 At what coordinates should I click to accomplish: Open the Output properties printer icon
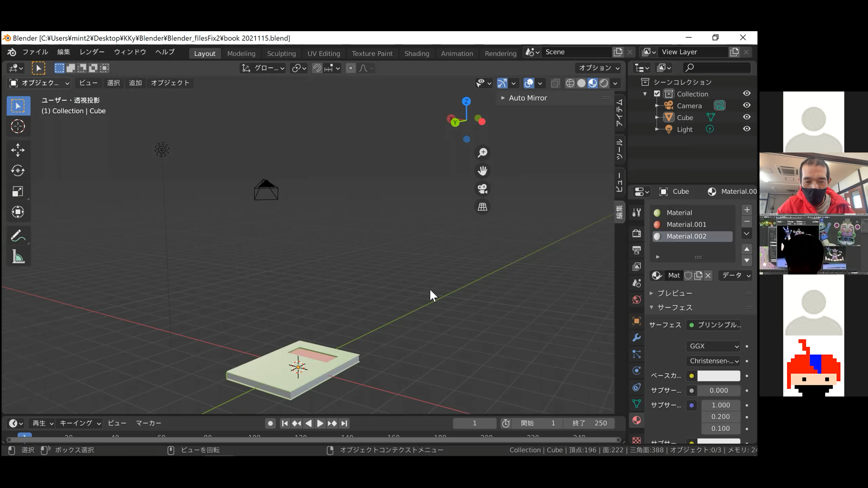[637, 250]
